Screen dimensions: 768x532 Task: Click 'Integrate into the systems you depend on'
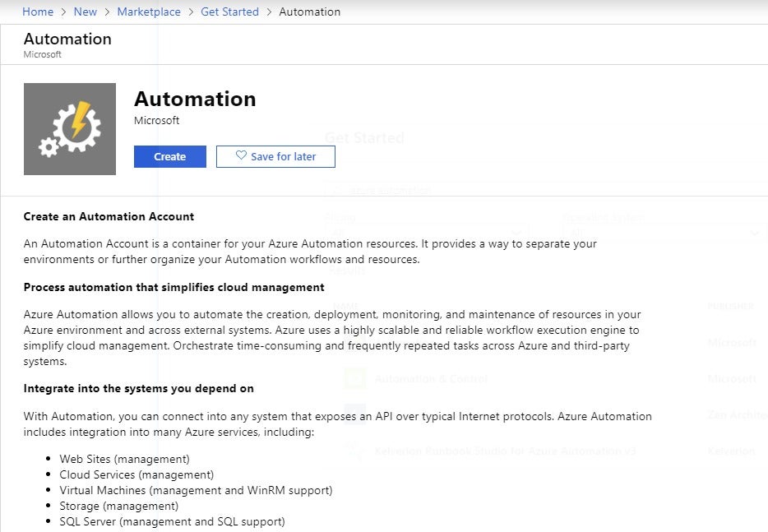(x=139, y=388)
